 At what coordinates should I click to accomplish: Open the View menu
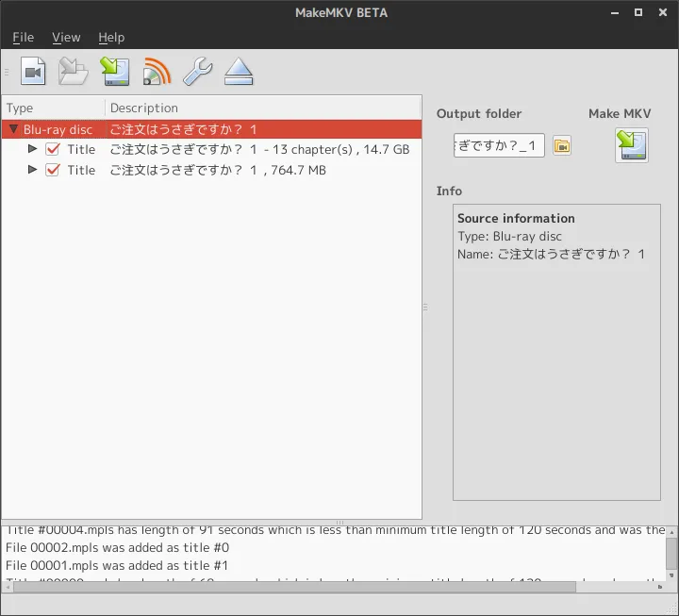point(66,38)
